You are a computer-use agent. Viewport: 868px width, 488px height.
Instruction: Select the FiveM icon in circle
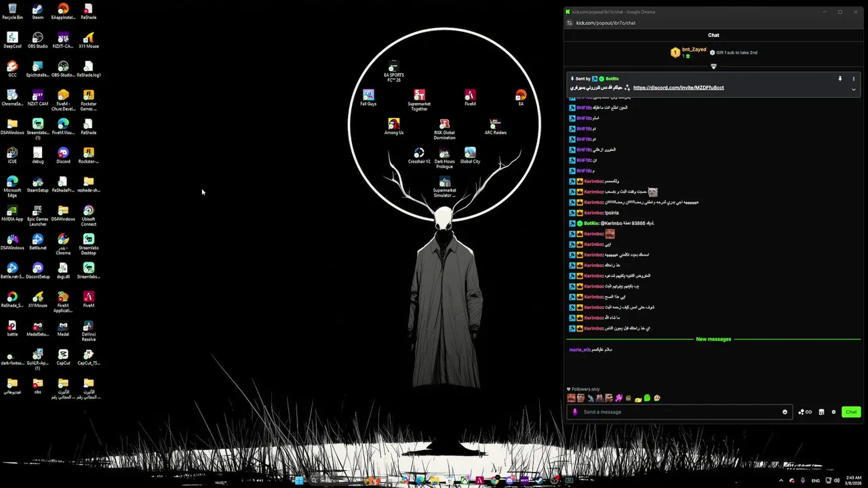pyautogui.click(x=470, y=98)
